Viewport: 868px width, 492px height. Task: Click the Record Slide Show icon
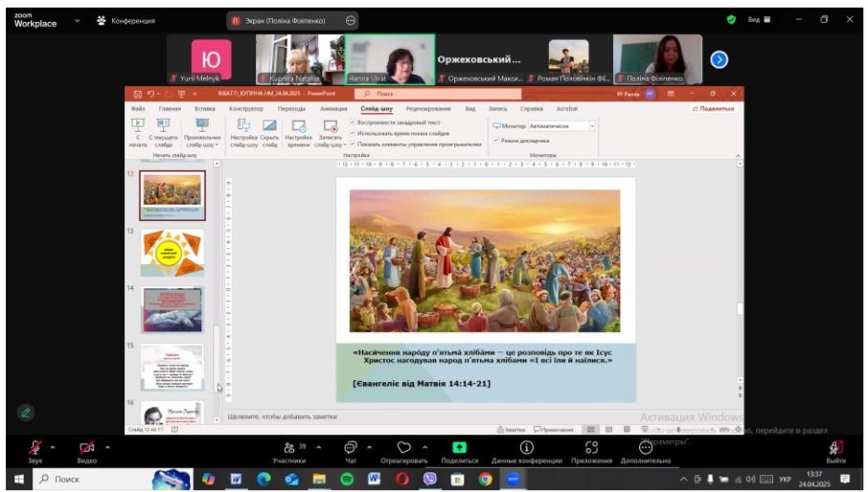point(330,126)
